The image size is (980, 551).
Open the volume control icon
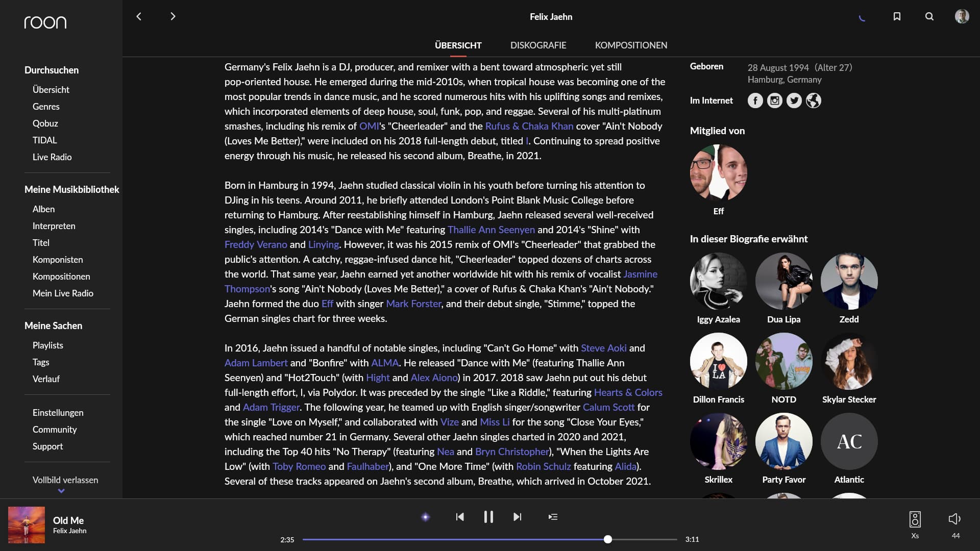955,519
